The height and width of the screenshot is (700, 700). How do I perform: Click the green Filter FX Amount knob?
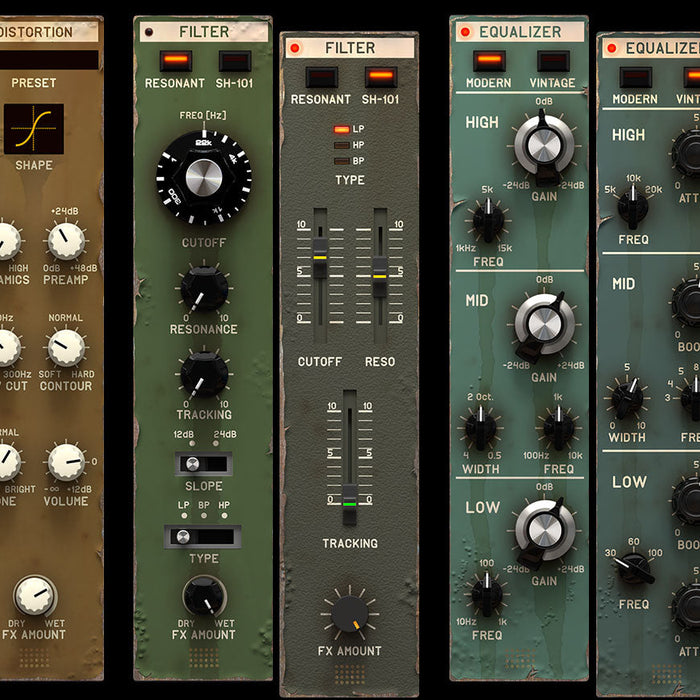[204, 596]
